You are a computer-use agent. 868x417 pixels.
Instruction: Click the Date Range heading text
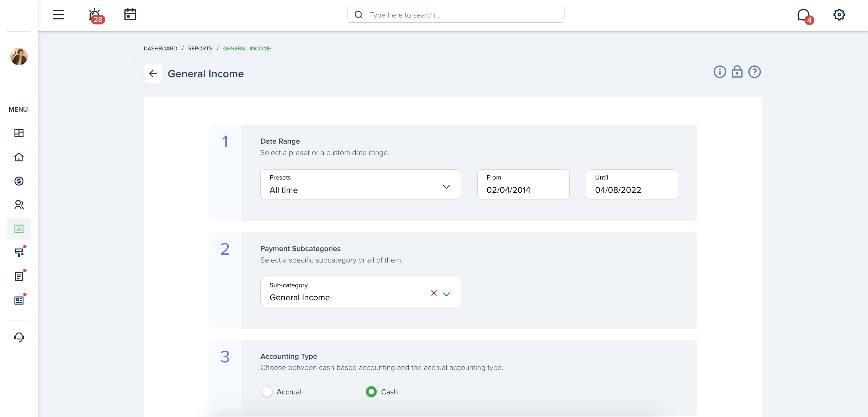[280, 141]
